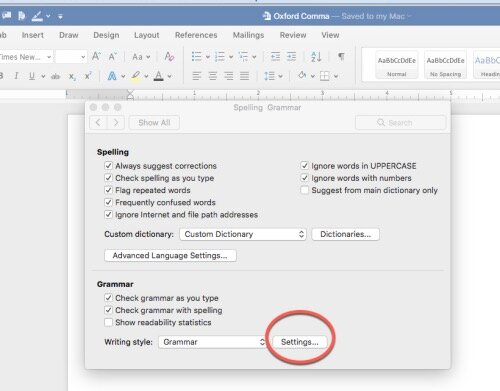Click the grammar Settings... button
The width and height of the screenshot is (500, 391).
300,342
